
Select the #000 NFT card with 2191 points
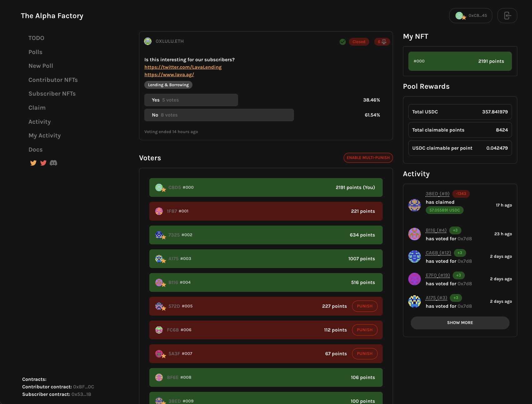pos(460,61)
